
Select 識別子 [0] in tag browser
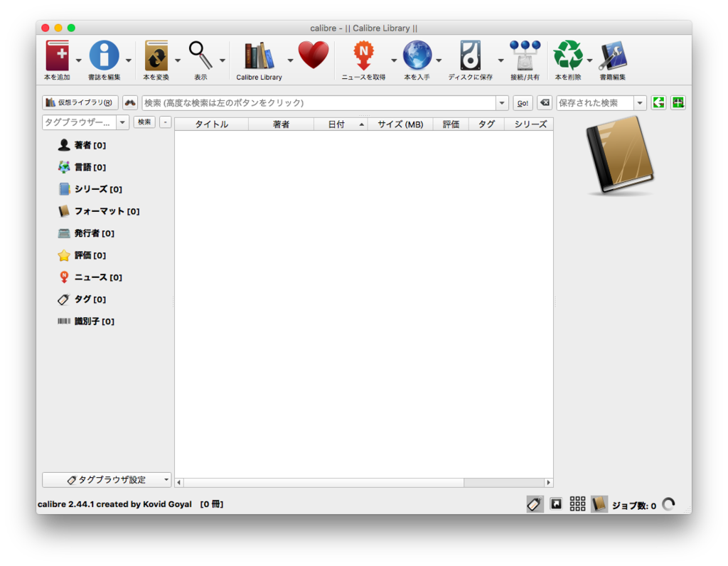pyautogui.click(x=86, y=321)
